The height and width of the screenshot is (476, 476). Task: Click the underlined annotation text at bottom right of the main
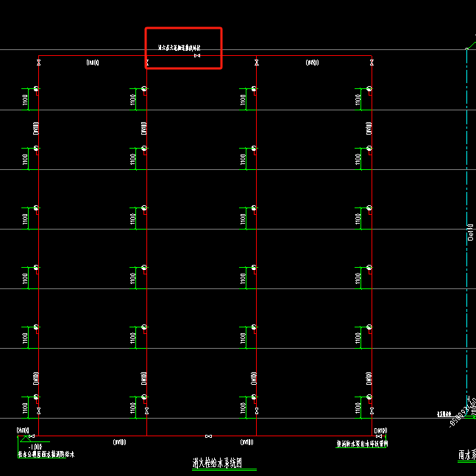pos(362,444)
